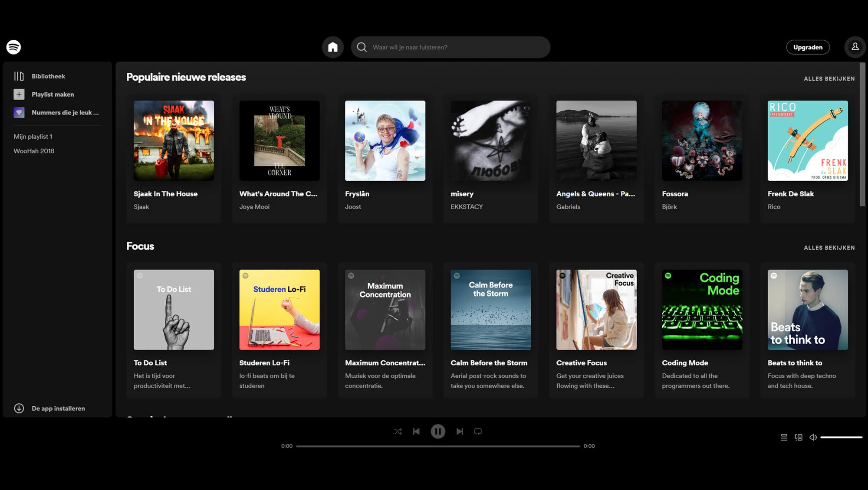Open the Coding Mode playlist cover
The height and width of the screenshot is (490, 868).
coord(702,310)
